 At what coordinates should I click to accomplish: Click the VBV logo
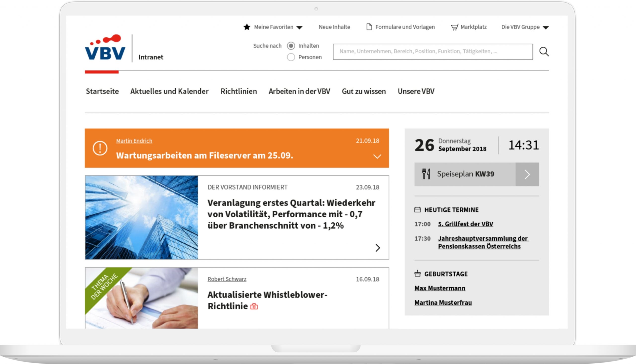pyautogui.click(x=105, y=47)
